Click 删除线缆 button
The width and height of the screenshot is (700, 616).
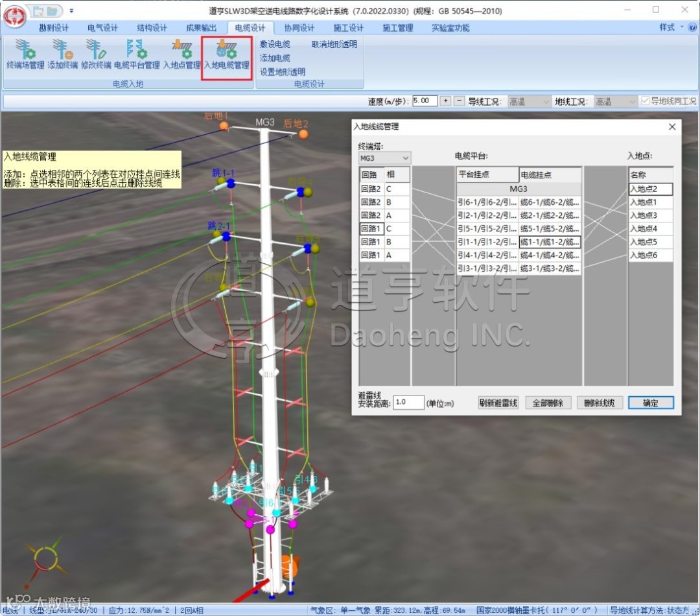[599, 403]
